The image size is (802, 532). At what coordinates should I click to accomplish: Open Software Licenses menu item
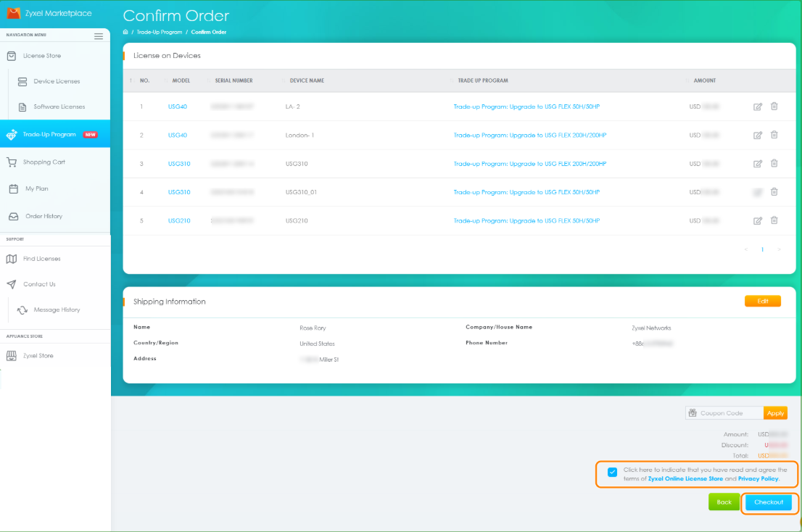point(59,107)
